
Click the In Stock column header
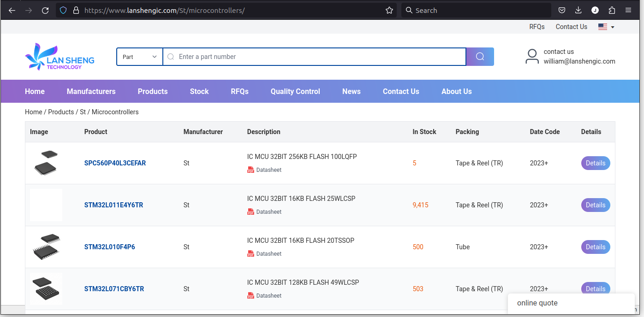tap(424, 132)
